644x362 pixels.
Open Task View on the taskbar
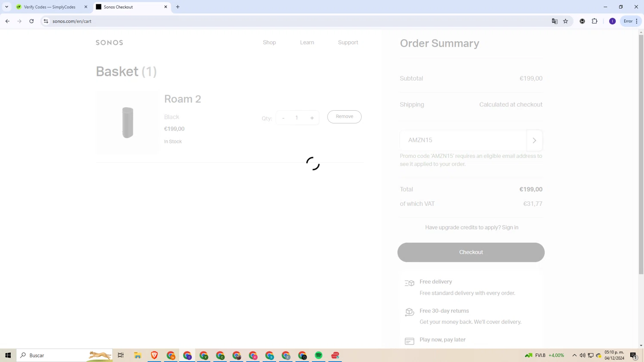121,355
